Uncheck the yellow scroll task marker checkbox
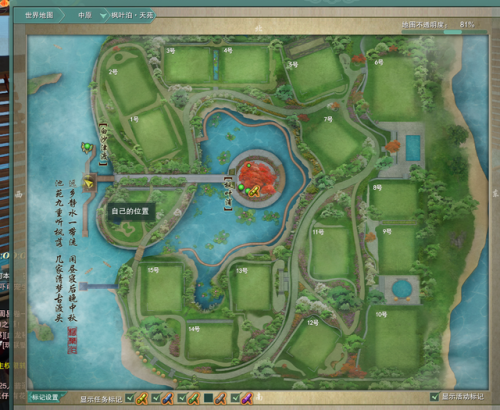 pos(130,397)
